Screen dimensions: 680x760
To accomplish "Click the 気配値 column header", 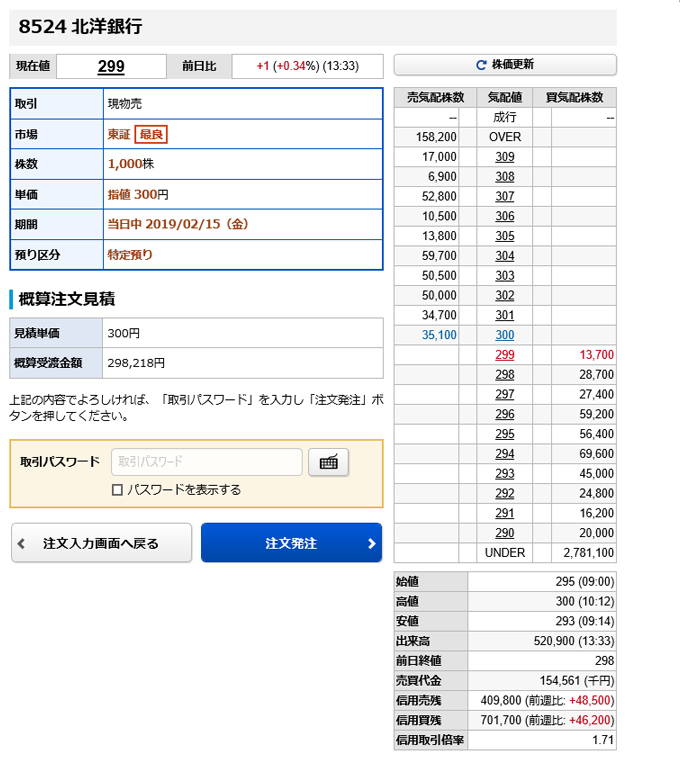I will 505,97.
